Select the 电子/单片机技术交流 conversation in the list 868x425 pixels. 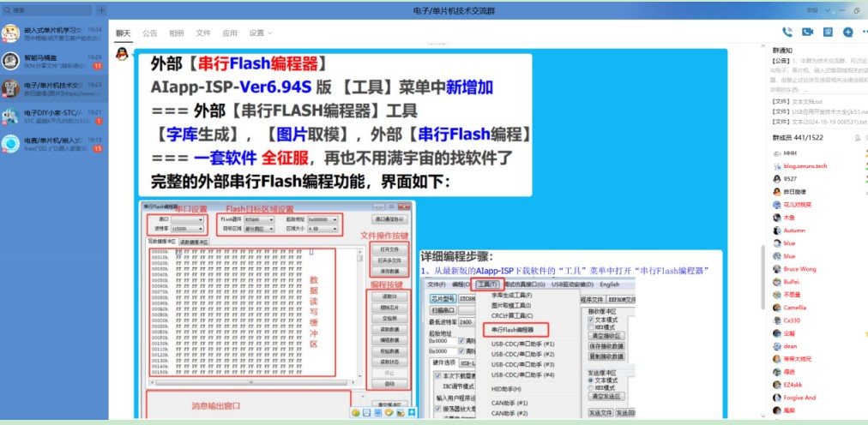point(54,88)
